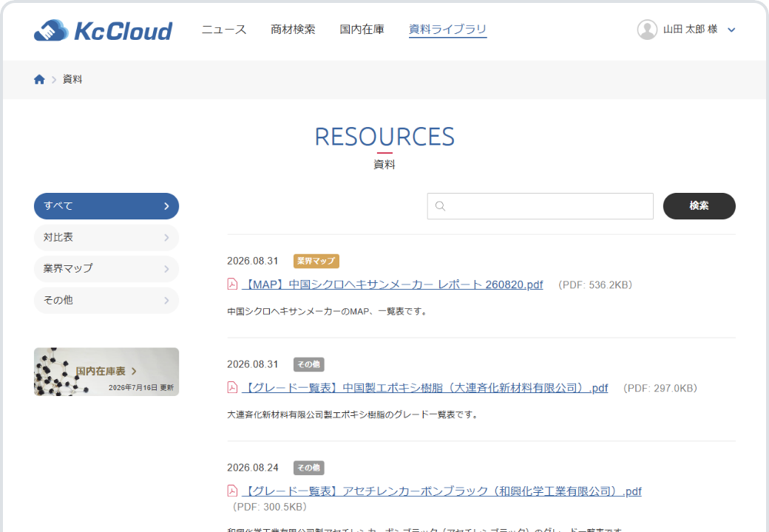Click the chevron on 業界マップ category

tap(167, 269)
